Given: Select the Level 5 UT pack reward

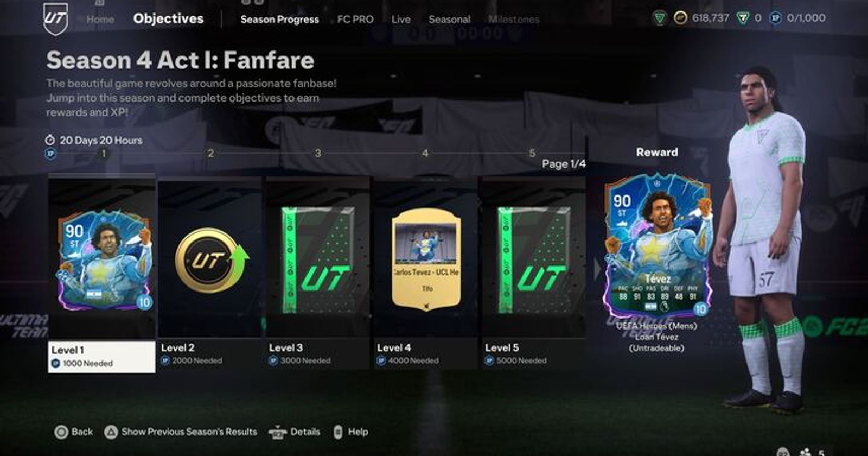Looking at the screenshot, I should 534,259.
